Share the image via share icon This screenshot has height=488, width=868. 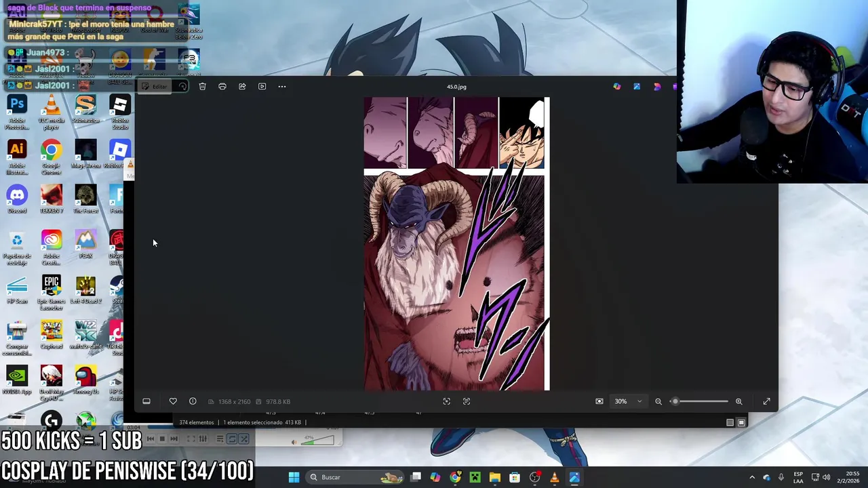coord(242,86)
